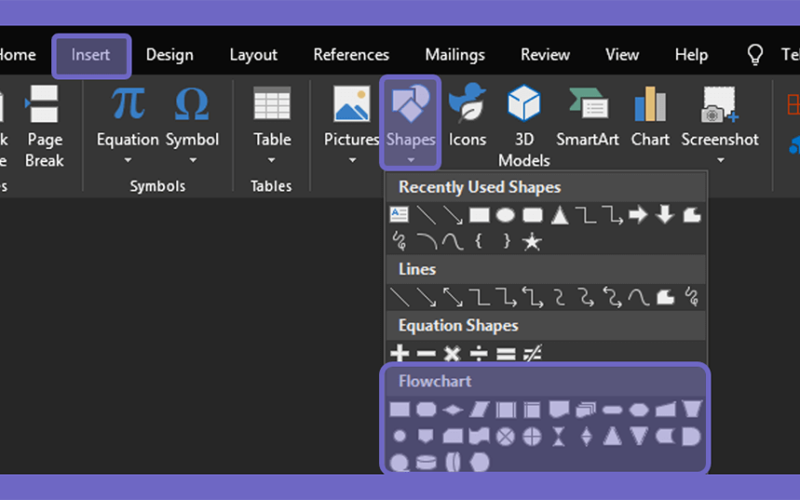The height and width of the screenshot is (500, 800).
Task: Click the Symbol omega icon
Action: coord(192,104)
